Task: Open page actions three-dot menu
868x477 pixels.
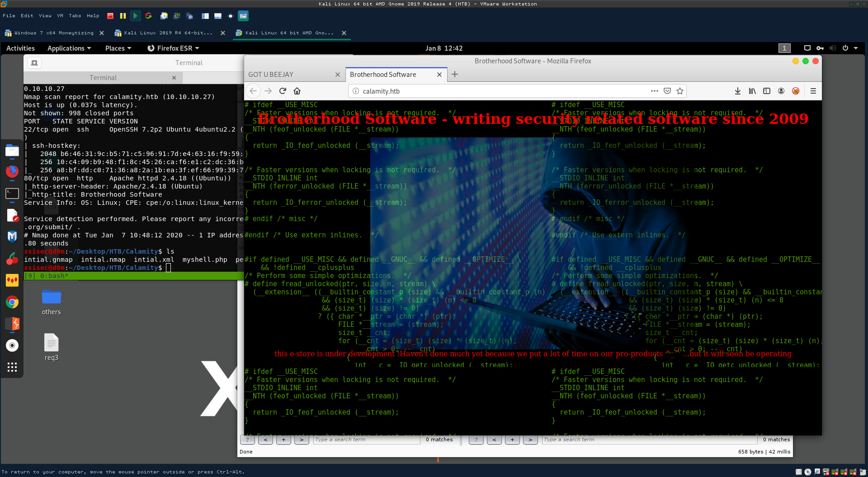Action: pyautogui.click(x=655, y=91)
